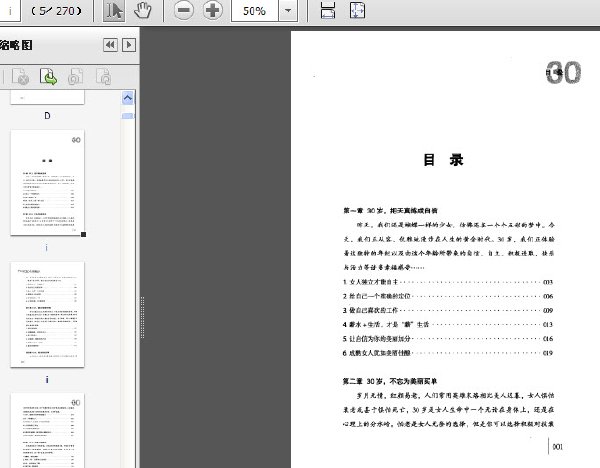Click the last icon in thumbnail toolbar
Viewport: 600px width, 468px height.
103,76
